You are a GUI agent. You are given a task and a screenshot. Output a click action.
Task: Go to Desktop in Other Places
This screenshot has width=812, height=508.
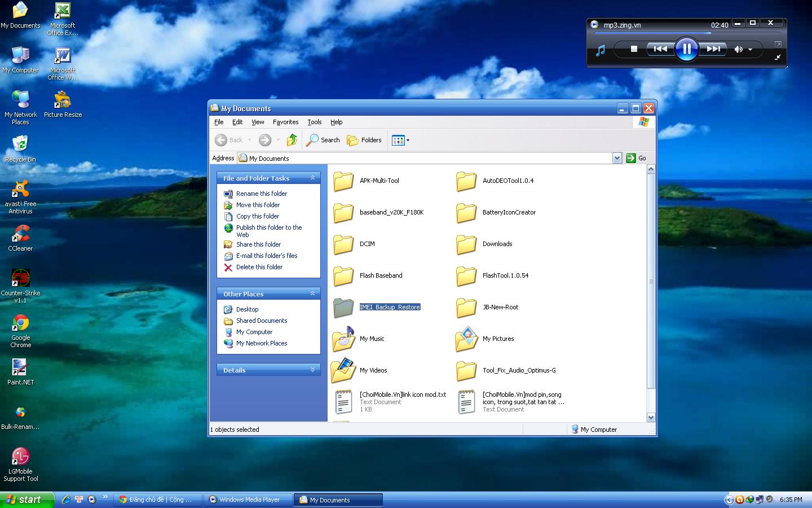247,309
